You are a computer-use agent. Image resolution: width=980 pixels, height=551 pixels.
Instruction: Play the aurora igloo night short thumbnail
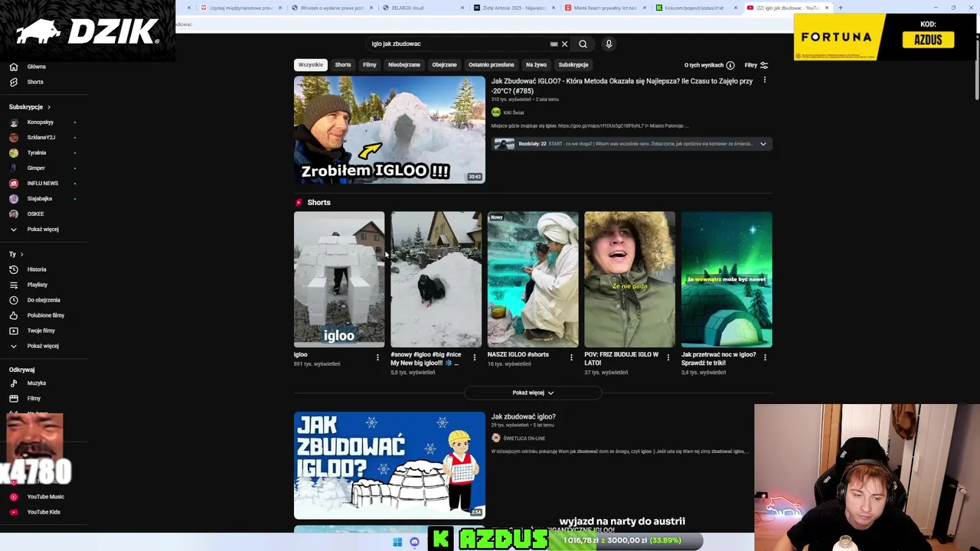[x=727, y=279]
